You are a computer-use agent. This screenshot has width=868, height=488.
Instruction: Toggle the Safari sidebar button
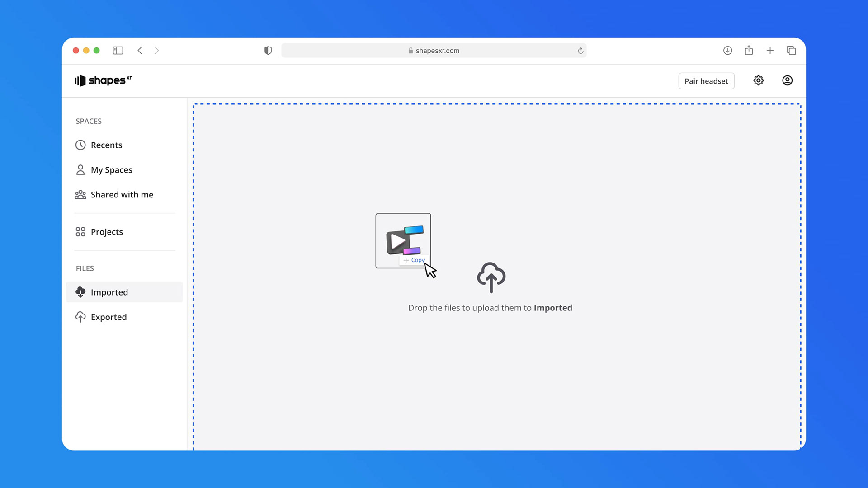118,51
